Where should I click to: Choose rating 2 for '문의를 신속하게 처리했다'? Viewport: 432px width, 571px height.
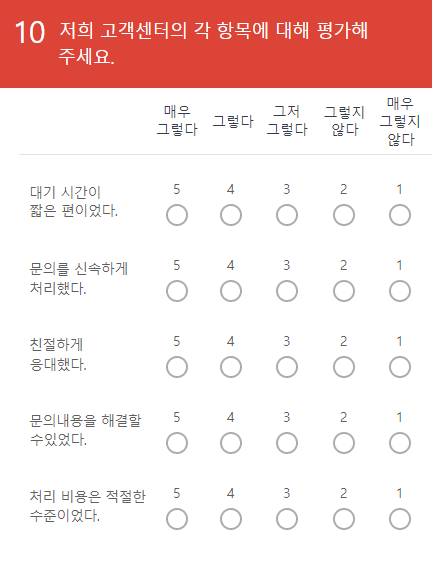pyautogui.click(x=344, y=291)
